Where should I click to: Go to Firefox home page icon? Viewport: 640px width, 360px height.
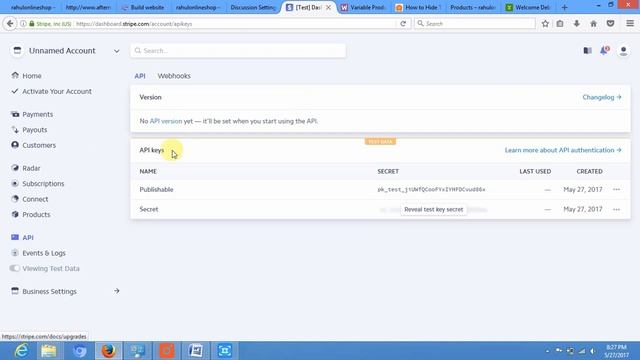pyautogui.click(x=593, y=24)
